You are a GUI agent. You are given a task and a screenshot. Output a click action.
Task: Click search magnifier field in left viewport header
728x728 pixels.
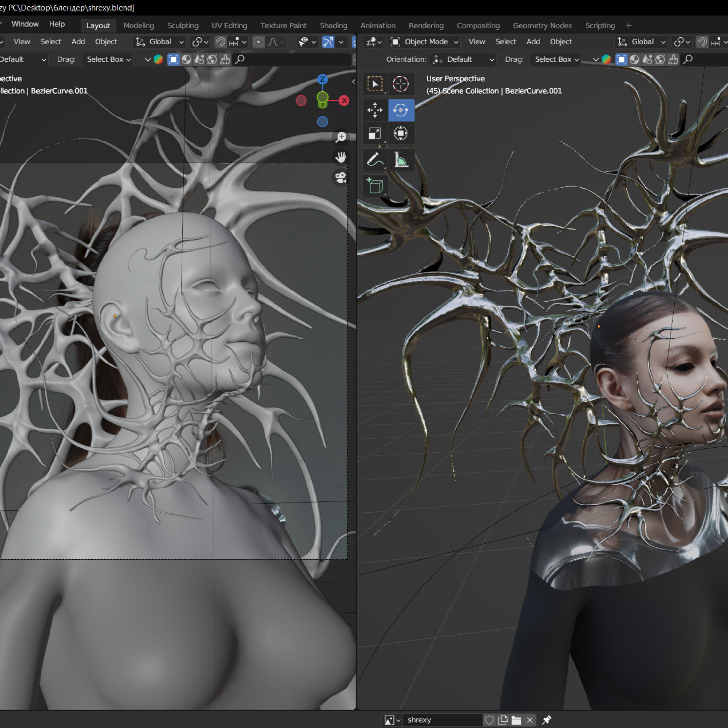click(x=292, y=59)
